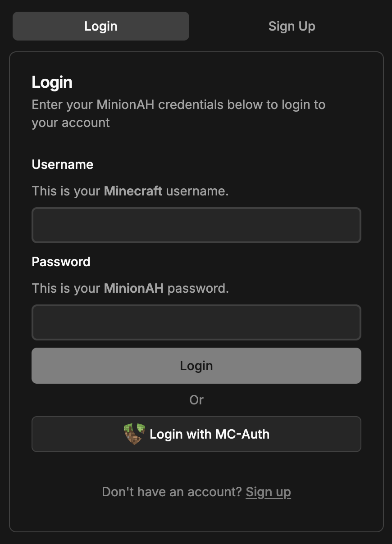Click the Username field label
Image resolution: width=392 pixels, height=544 pixels.
pyautogui.click(x=63, y=164)
